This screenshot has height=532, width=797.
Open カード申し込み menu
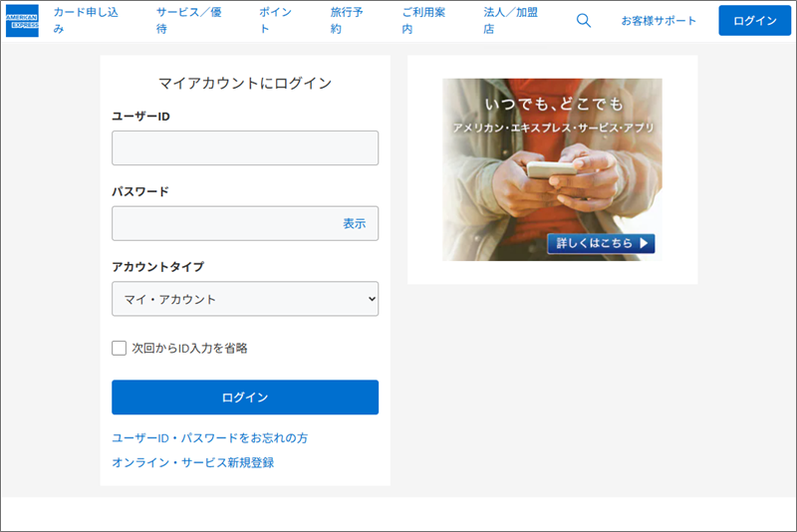pos(85,20)
